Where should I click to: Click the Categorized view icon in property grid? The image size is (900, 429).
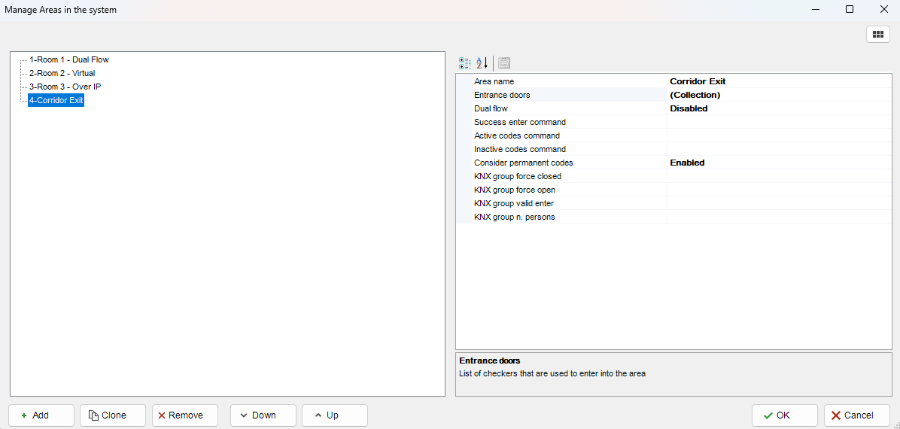[x=464, y=62]
